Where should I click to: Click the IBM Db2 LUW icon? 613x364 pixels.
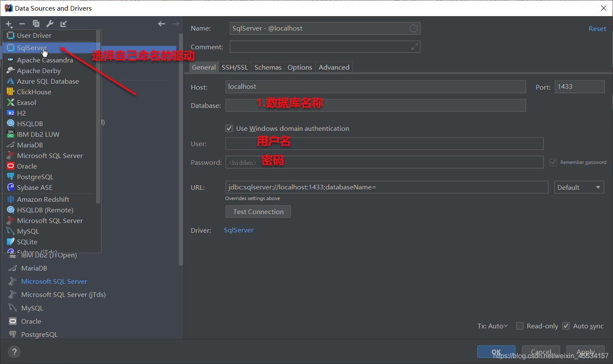click(11, 134)
